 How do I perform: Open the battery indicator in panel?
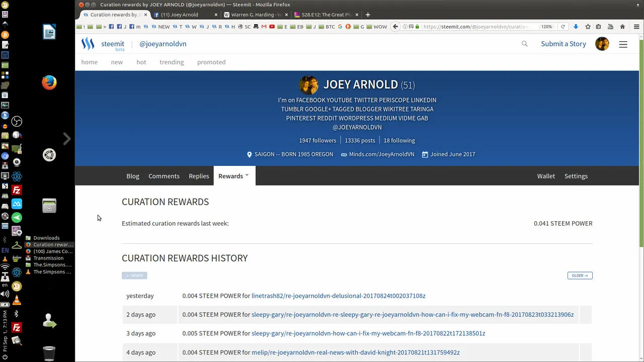5,304
